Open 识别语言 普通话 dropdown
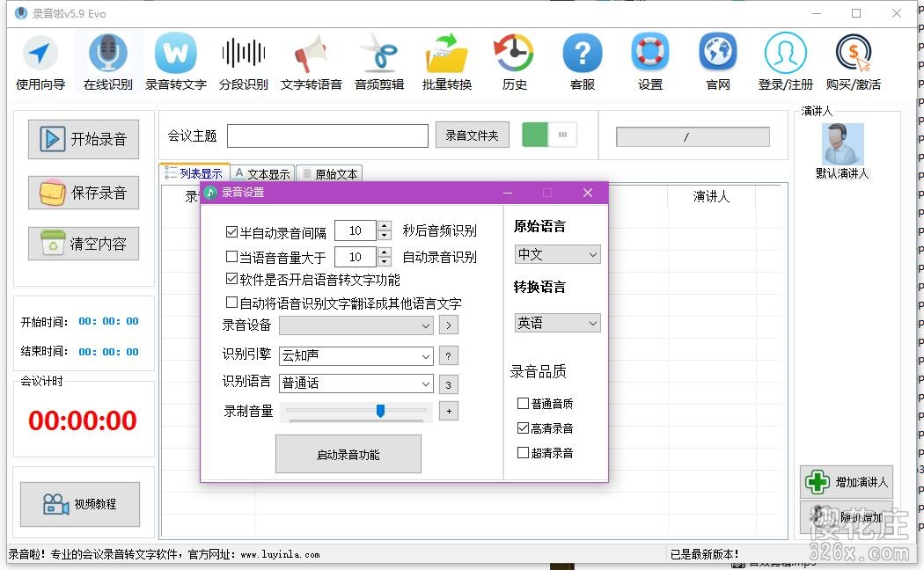The image size is (924, 570). coord(356,384)
